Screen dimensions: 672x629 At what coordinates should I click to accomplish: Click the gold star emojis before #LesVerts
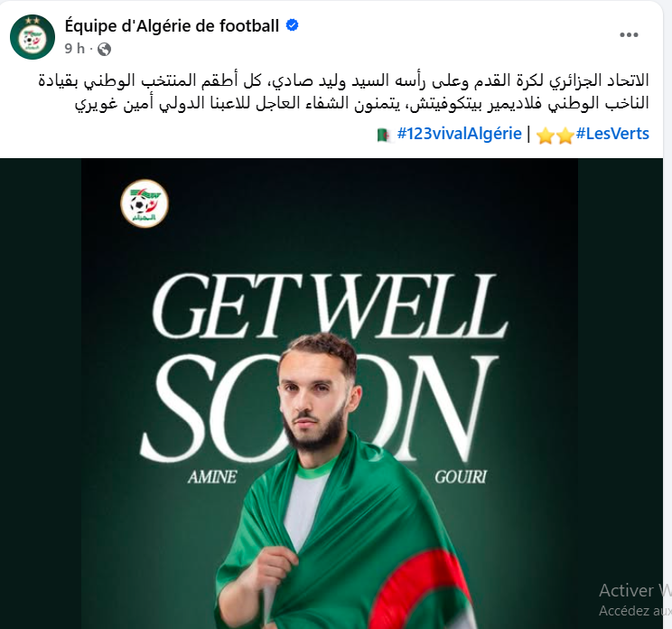point(555,136)
